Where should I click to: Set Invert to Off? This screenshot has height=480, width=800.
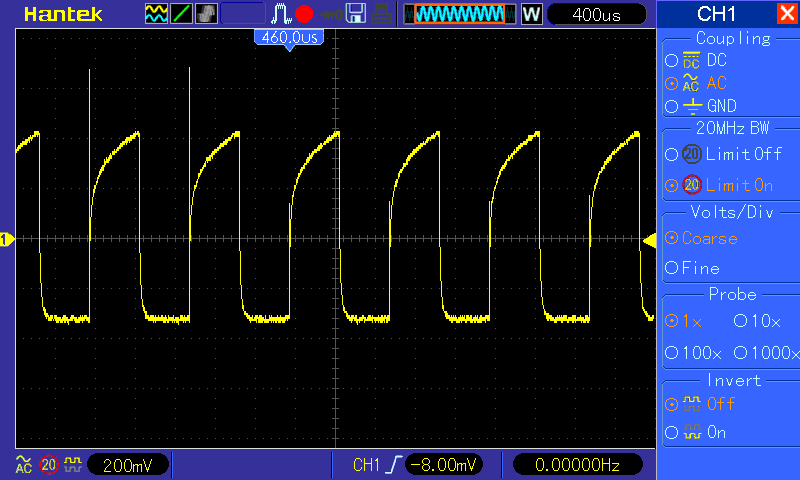pos(699,404)
